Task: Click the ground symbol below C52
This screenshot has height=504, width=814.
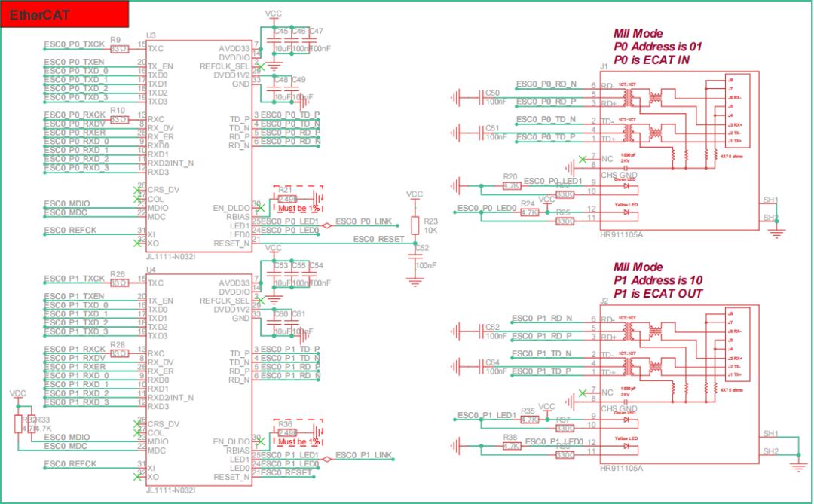Action: click(415, 280)
